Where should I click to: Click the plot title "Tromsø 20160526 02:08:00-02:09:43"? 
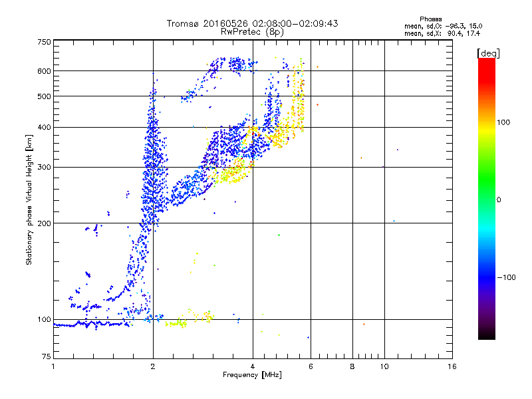(x=252, y=23)
